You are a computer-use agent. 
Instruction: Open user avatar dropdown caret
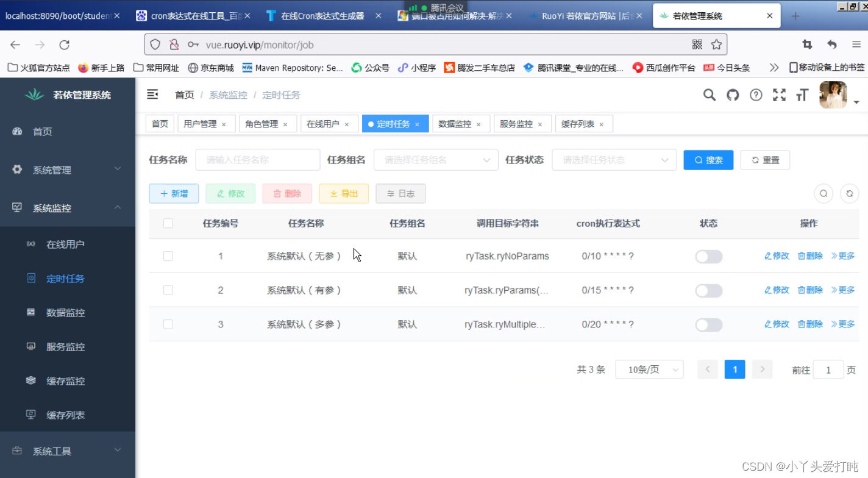856,102
